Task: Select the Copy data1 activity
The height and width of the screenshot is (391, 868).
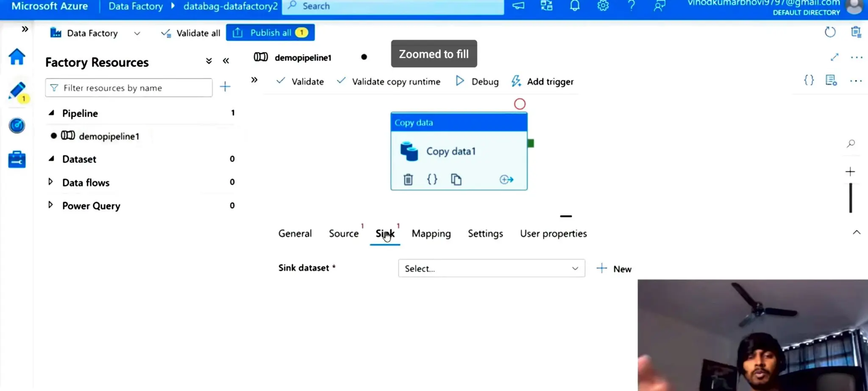Action: click(459, 151)
